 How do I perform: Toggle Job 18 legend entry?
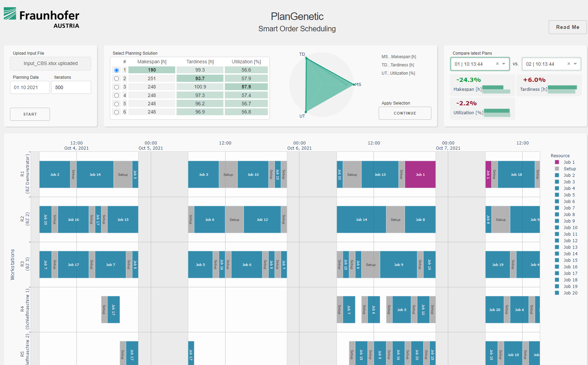[566, 280]
